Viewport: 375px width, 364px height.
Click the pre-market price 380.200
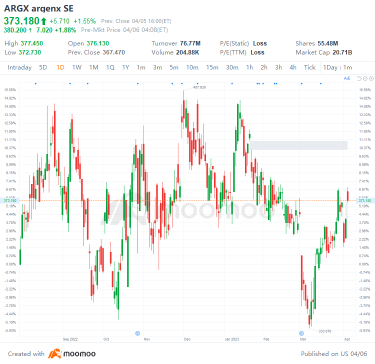tap(15, 30)
